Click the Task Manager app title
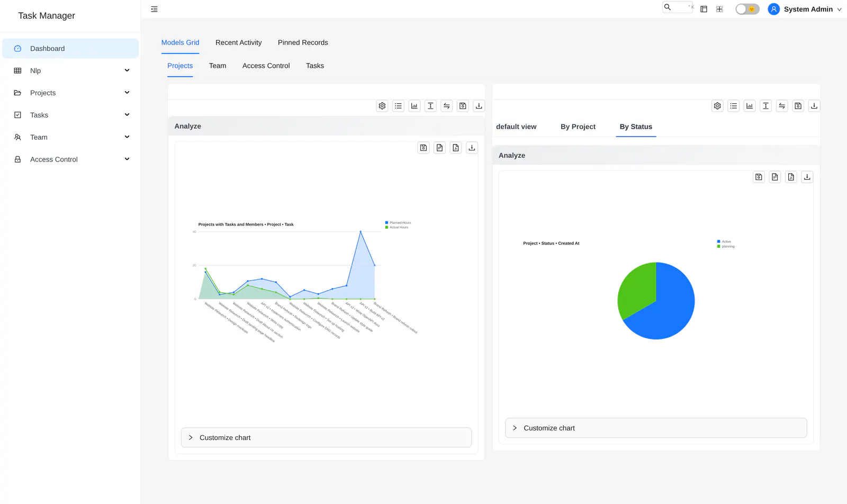The height and width of the screenshot is (504, 847). (x=47, y=16)
